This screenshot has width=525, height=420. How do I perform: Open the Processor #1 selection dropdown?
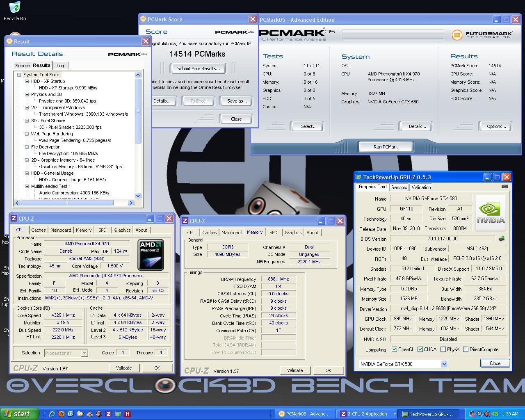[84, 353]
